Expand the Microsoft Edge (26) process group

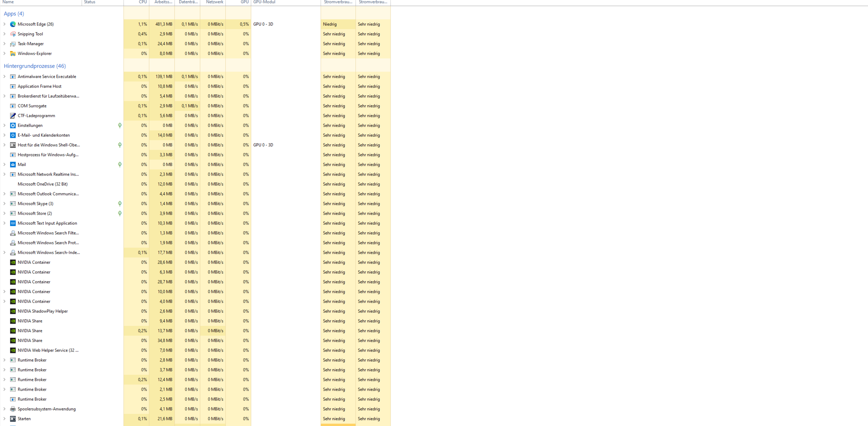[4, 24]
